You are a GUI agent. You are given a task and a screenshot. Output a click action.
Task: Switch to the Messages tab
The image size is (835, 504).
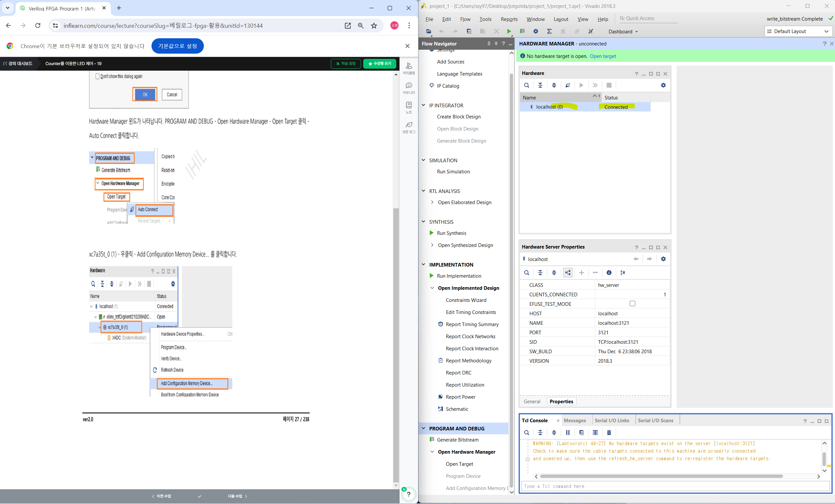[x=575, y=420]
